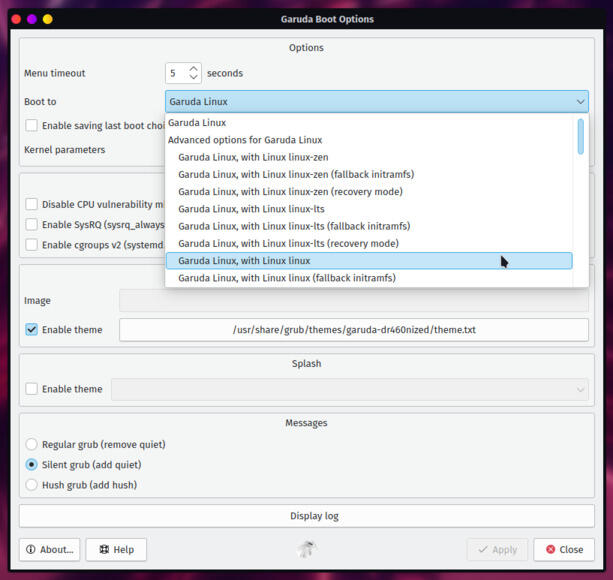The image size is (613, 580).
Task: Select Silent grub (add quiet) option
Action: (32, 465)
